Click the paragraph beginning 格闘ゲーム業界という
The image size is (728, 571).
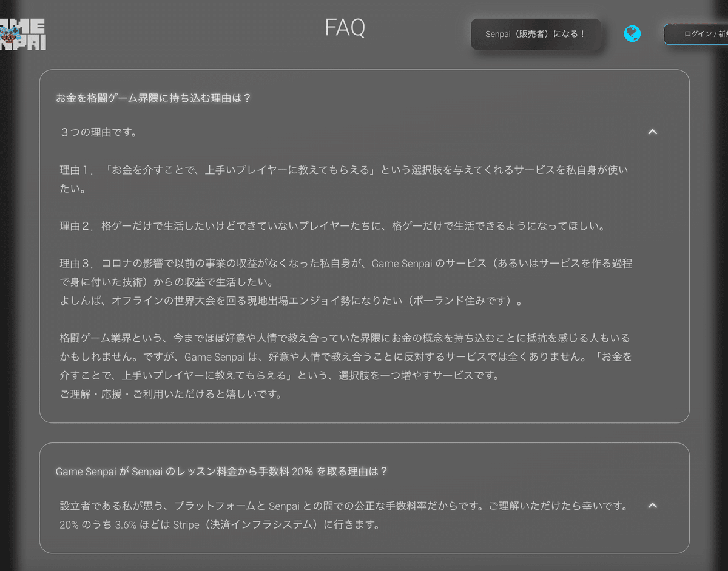click(x=346, y=356)
